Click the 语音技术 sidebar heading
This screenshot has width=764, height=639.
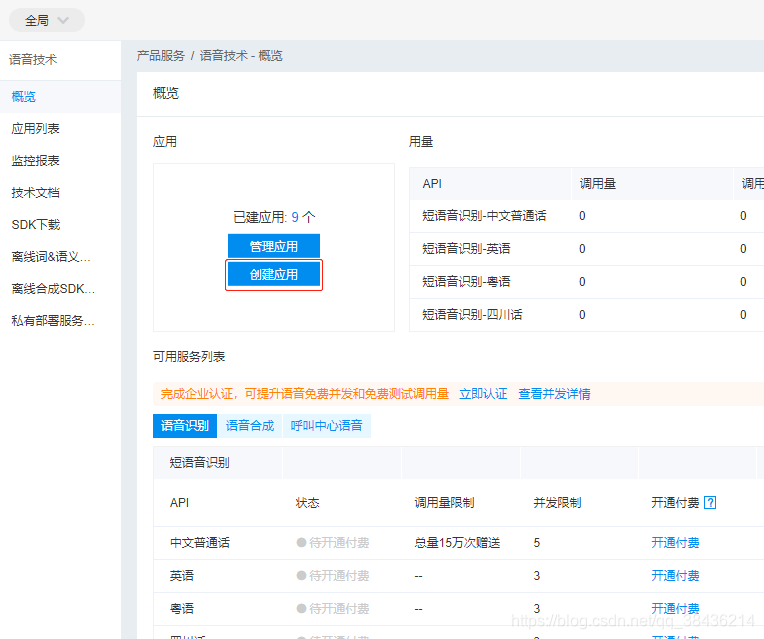click(33, 59)
